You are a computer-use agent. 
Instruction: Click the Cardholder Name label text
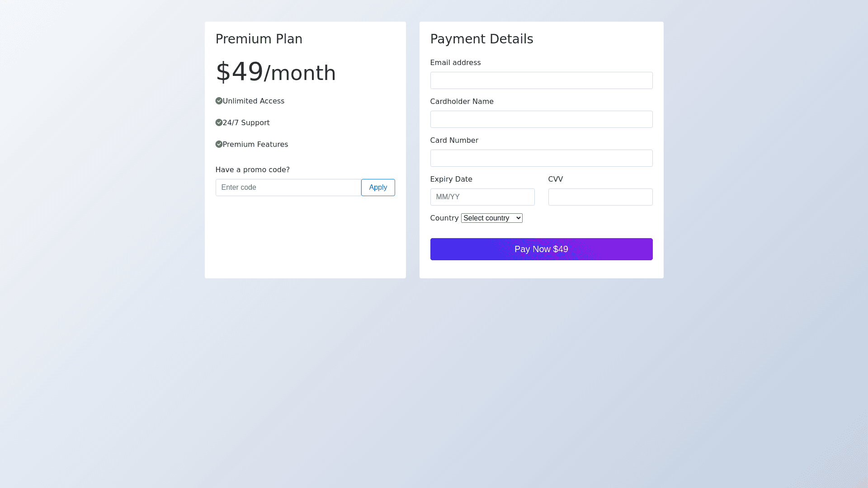pyautogui.click(x=462, y=102)
